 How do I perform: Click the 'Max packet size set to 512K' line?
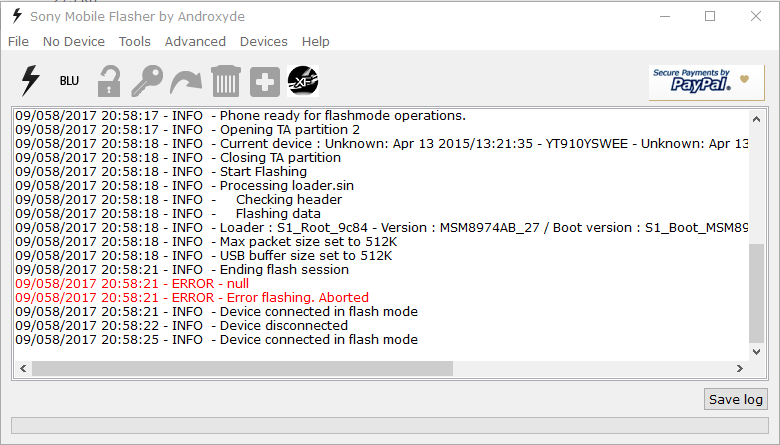pyautogui.click(x=206, y=241)
